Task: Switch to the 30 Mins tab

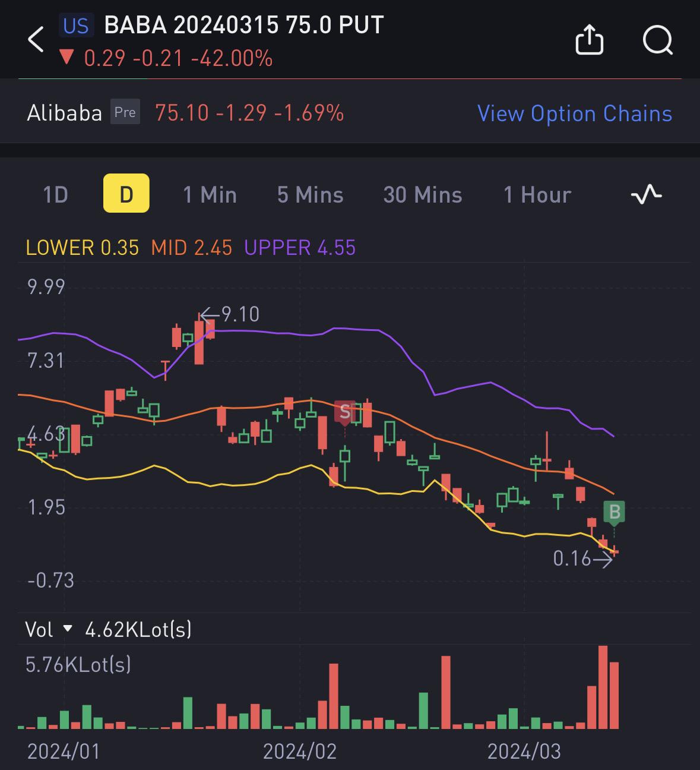Action: pos(423,194)
